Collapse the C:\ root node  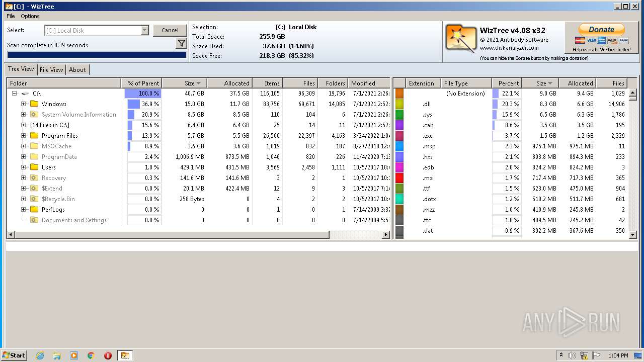click(x=15, y=94)
